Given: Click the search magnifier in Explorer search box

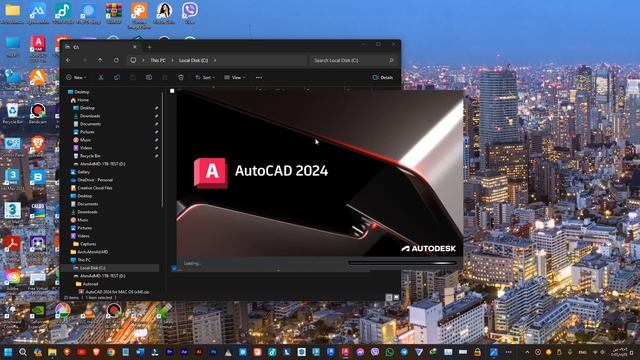Looking at the screenshot, I should pyautogui.click(x=391, y=60).
